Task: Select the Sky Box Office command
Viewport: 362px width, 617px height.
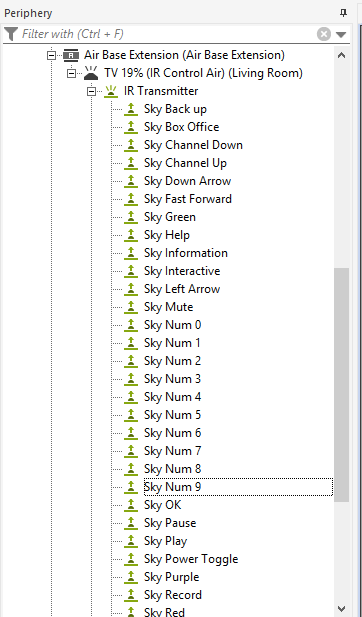Action: click(x=181, y=127)
